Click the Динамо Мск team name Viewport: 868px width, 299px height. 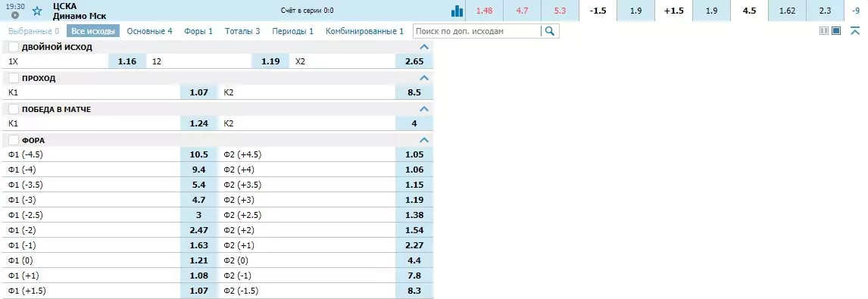80,16
